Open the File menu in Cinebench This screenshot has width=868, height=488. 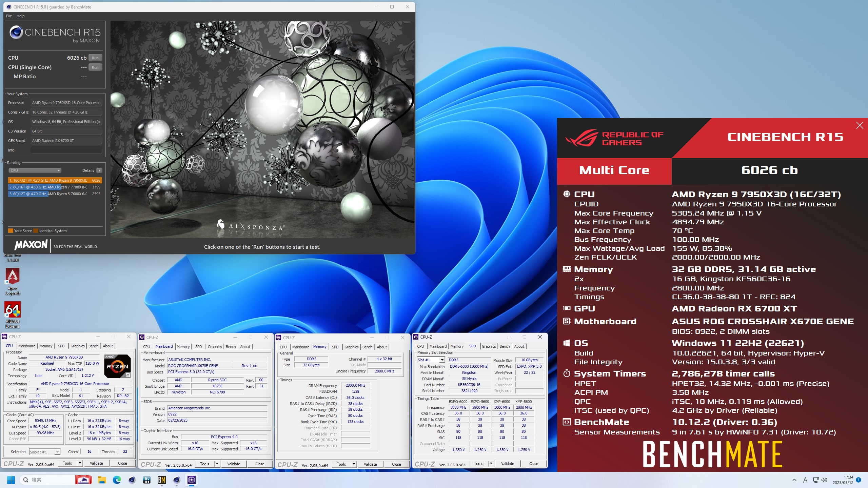9,16
